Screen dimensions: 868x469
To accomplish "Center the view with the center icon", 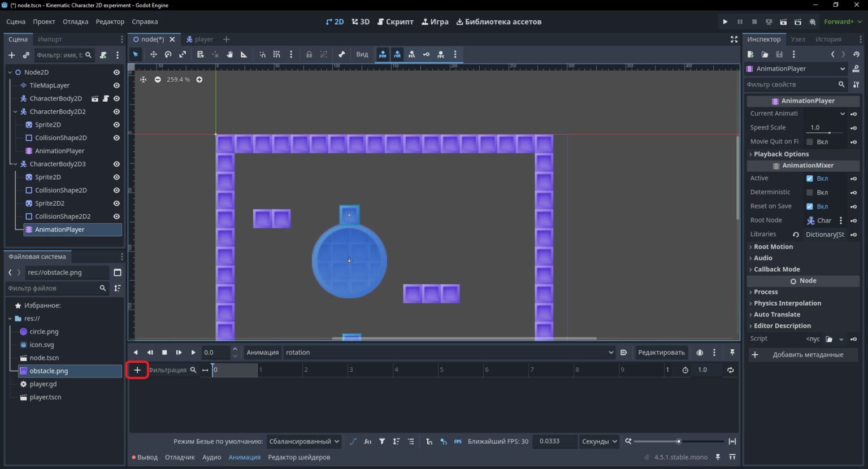I will click(144, 80).
